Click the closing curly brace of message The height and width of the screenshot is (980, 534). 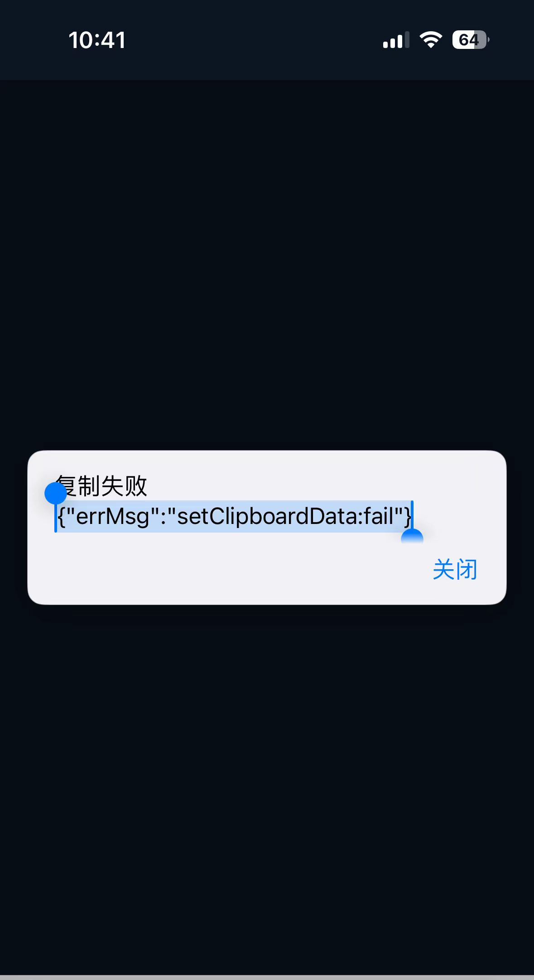coord(408,516)
